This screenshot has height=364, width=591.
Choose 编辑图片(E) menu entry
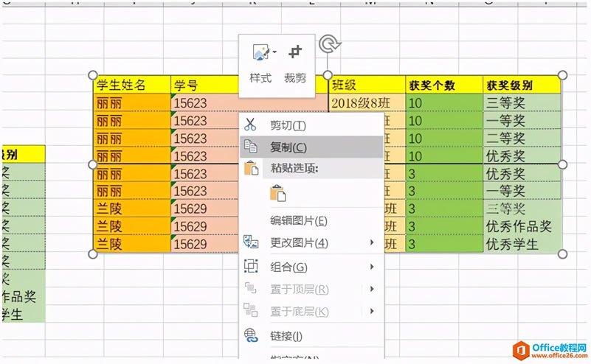point(299,220)
